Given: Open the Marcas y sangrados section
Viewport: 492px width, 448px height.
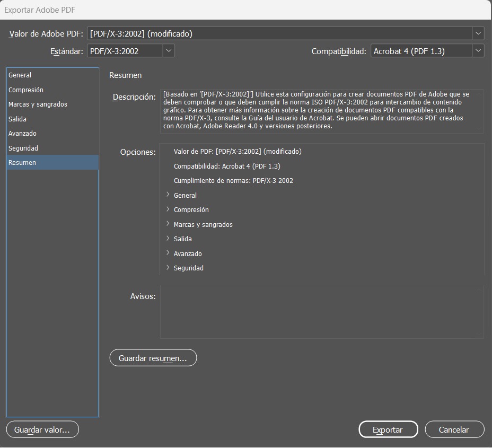Looking at the screenshot, I should tap(38, 104).
